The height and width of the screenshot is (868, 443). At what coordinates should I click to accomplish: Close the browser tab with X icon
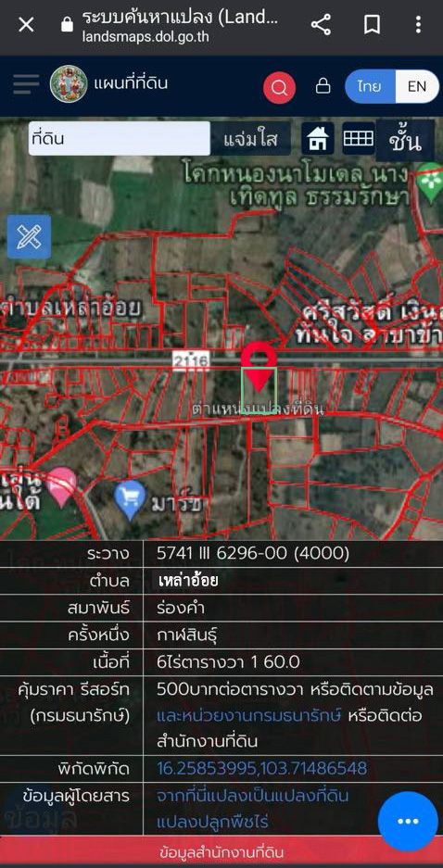(26, 25)
